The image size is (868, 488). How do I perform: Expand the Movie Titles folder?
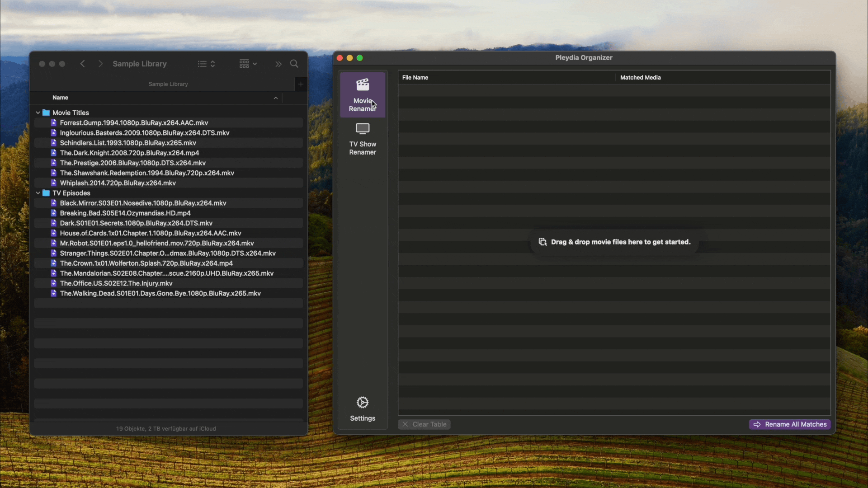point(38,113)
